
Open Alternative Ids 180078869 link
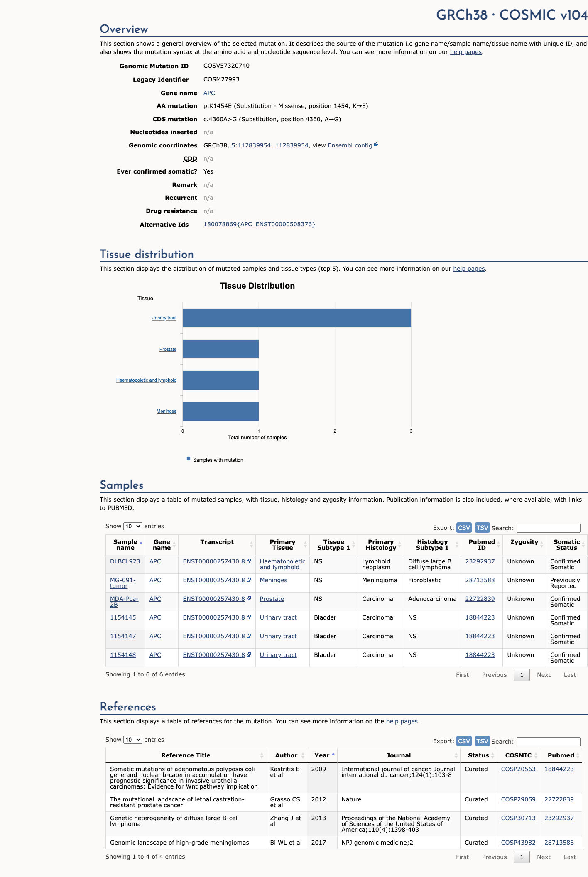point(260,224)
